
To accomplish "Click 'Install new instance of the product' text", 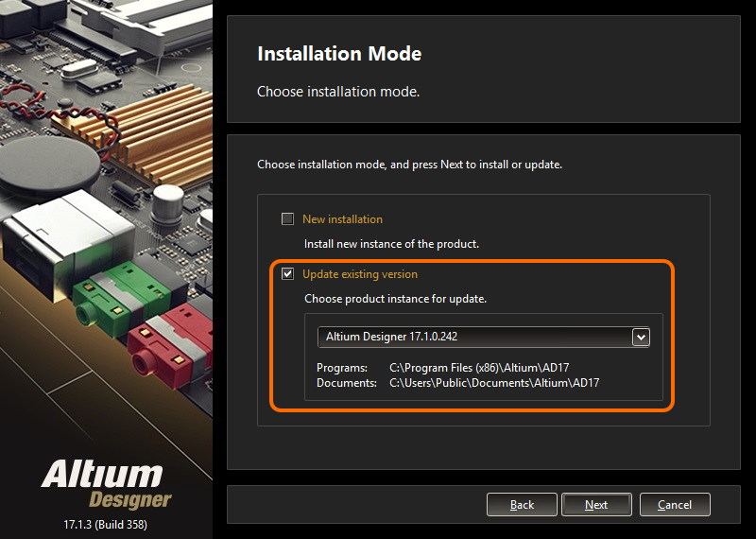I will point(391,244).
